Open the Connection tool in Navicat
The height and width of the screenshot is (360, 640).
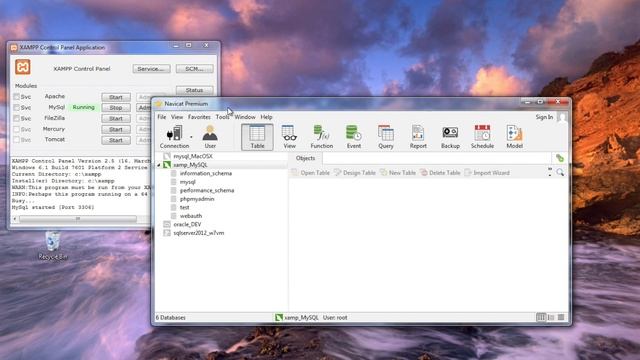(x=174, y=137)
